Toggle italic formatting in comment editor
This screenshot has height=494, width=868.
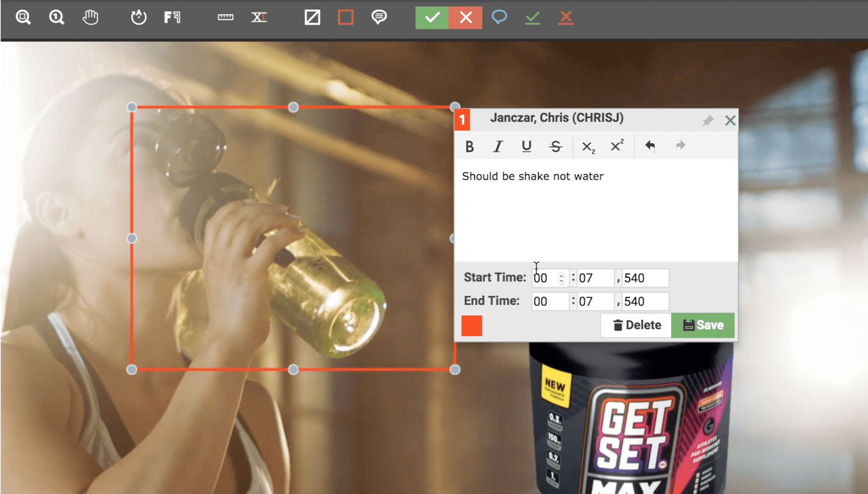tap(497, 146)
